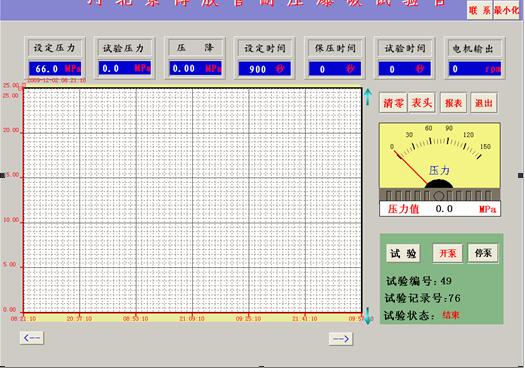Screen dimensions: 525x368
Task: Click the cyan up arrow beside chart
Action: click(368, 97)
